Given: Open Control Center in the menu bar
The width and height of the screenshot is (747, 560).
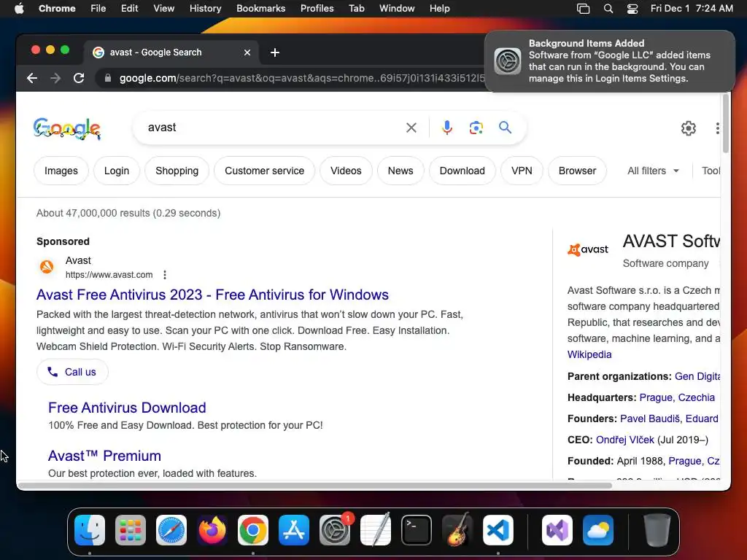Looking at the screenshot, I should [x=632, y=9].
